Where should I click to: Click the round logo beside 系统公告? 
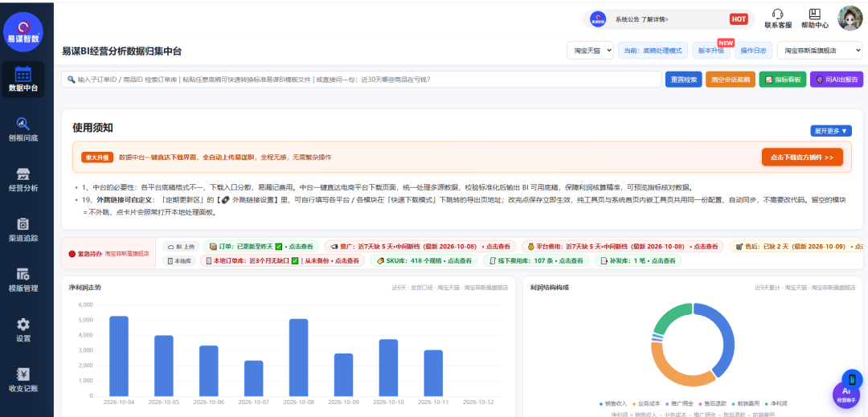tap(597, 19)
